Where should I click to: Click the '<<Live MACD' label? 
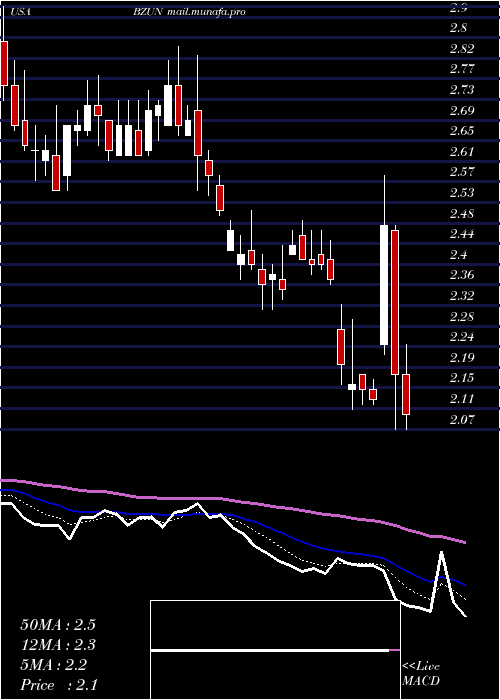click(421, 674)
